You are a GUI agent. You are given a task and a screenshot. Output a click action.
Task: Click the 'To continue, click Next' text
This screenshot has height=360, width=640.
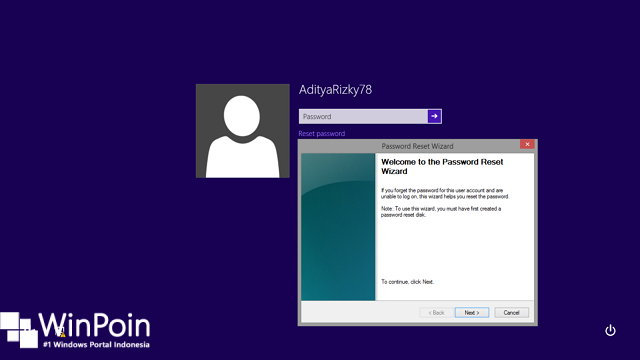[x=407, y=282]
